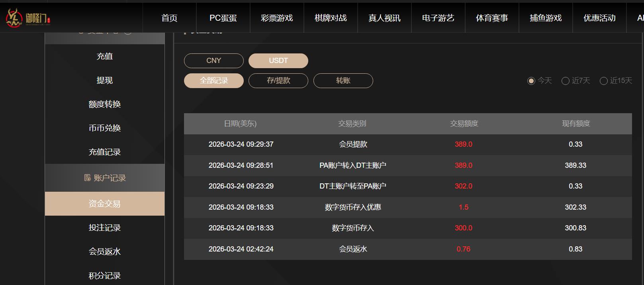This screenshot has height=285, width=644.
Task: Click the 全部记录 filter button
Action: (213, 81)
